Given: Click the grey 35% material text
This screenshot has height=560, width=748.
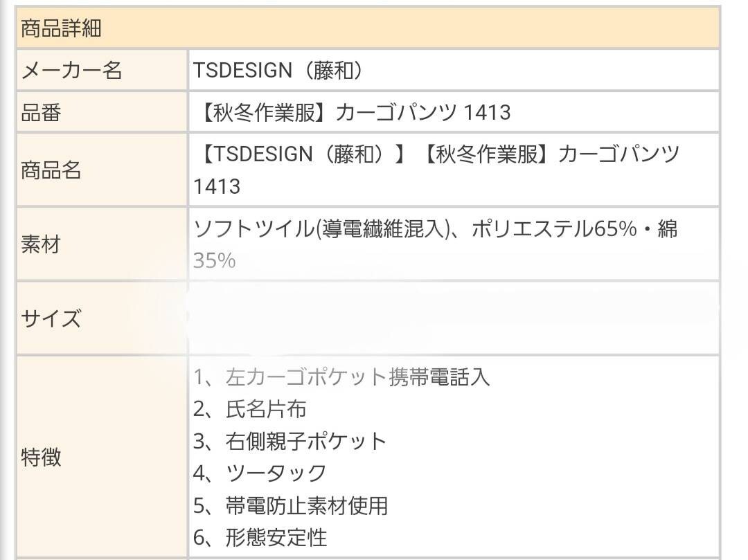Looking at the screenshot, I should [x=215, y=260].
